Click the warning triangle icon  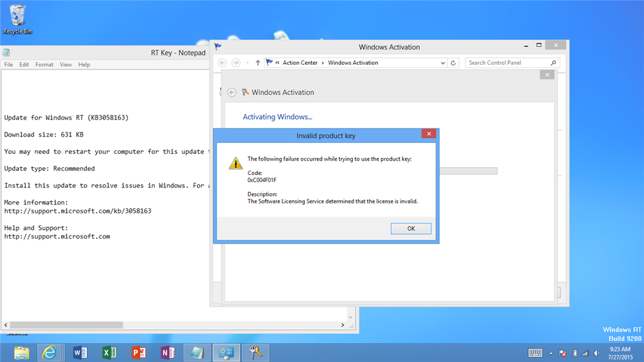[235, 163]
